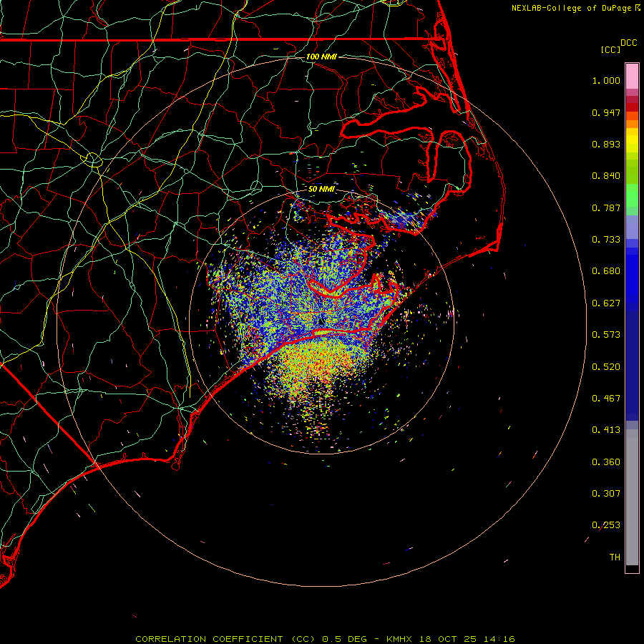Click the Correlation Coefficient KMHX caption text
The height and width of the screenshot is (644, 644).
pos(325,639)
